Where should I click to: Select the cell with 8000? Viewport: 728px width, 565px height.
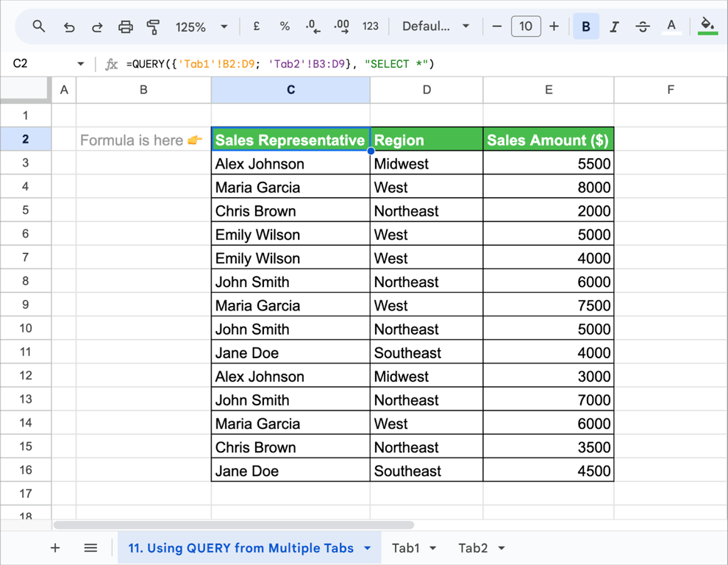coord(549,187)
